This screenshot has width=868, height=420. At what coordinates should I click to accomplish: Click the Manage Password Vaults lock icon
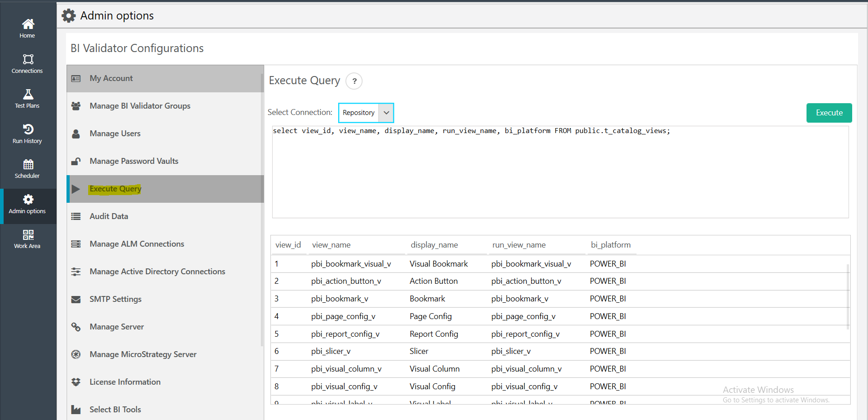click(76, 161)
